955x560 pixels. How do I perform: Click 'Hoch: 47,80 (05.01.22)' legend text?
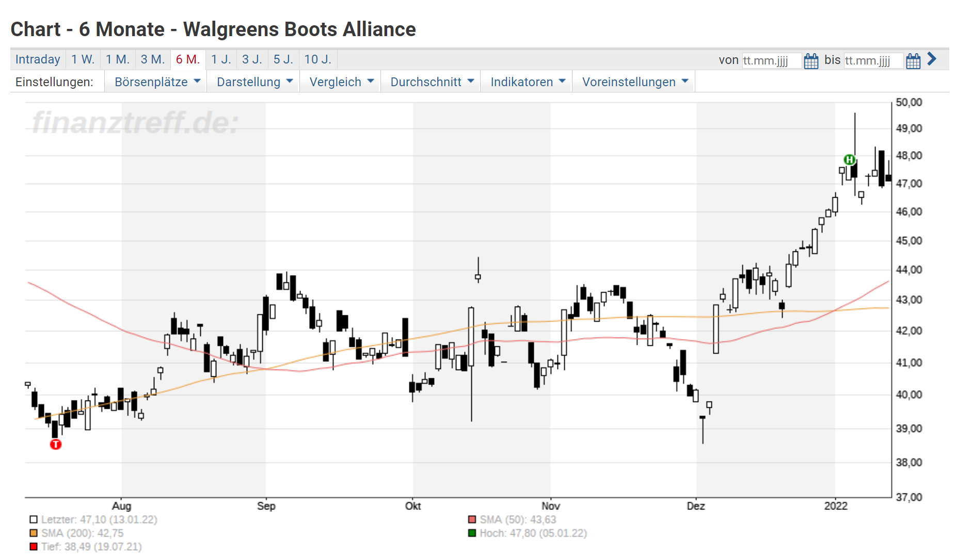[x=533, y=533]
